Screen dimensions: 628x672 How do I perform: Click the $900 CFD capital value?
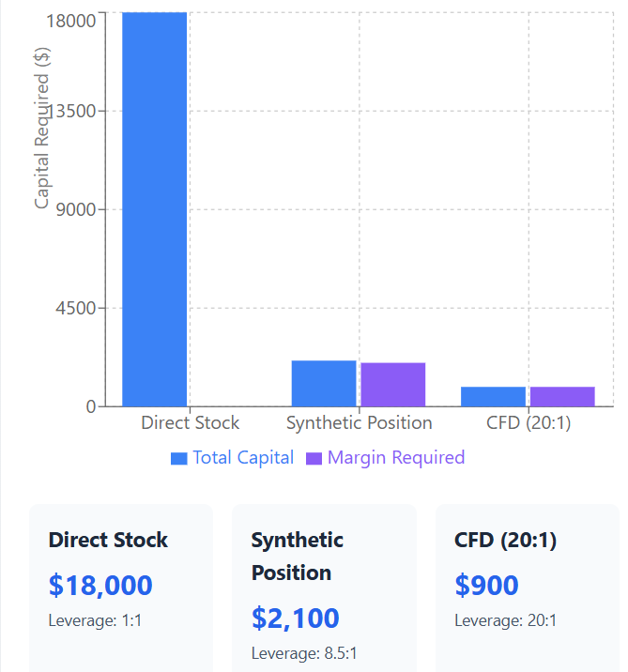[x=486, y=586]
